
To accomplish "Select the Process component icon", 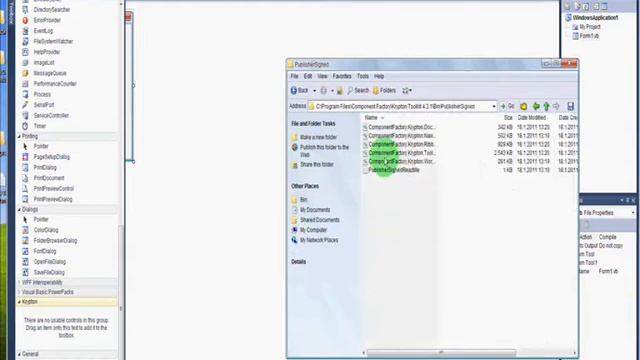I will tap(25, 94).
